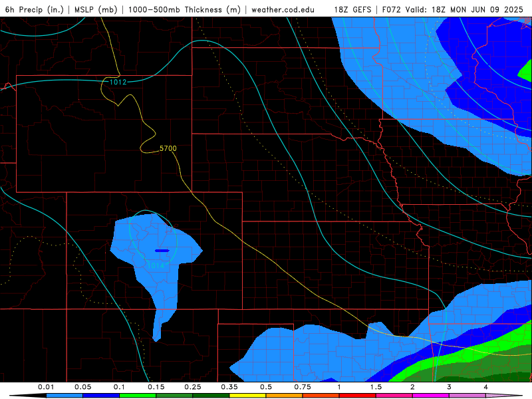Click the '0.05' legend value

(x=82, y=387)
